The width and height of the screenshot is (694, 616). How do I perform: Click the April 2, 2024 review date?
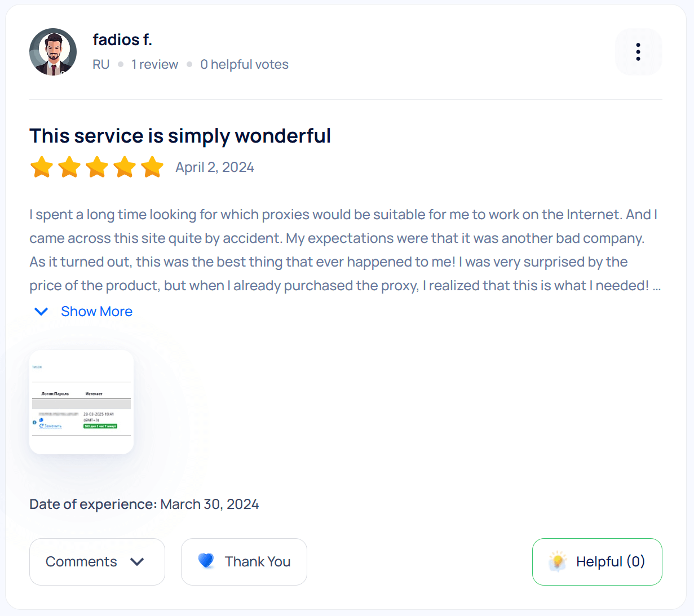(215, 167)
